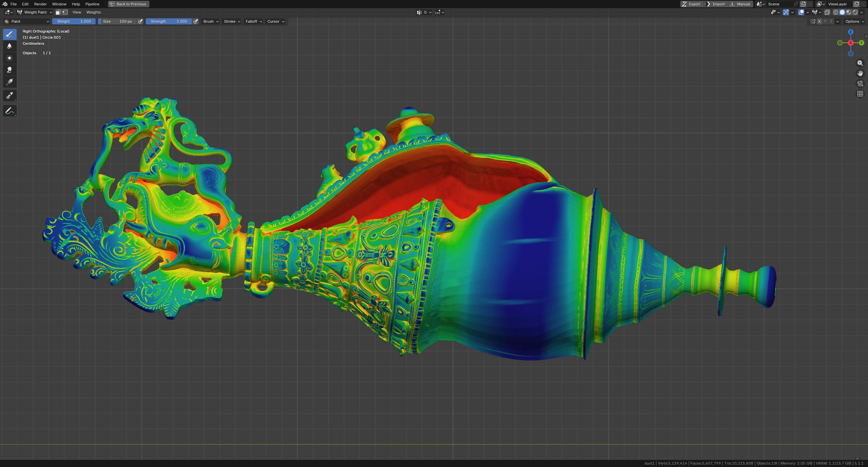Click the Import button
Viewport: 868px width, 467px height.
(x=715, y=4)
